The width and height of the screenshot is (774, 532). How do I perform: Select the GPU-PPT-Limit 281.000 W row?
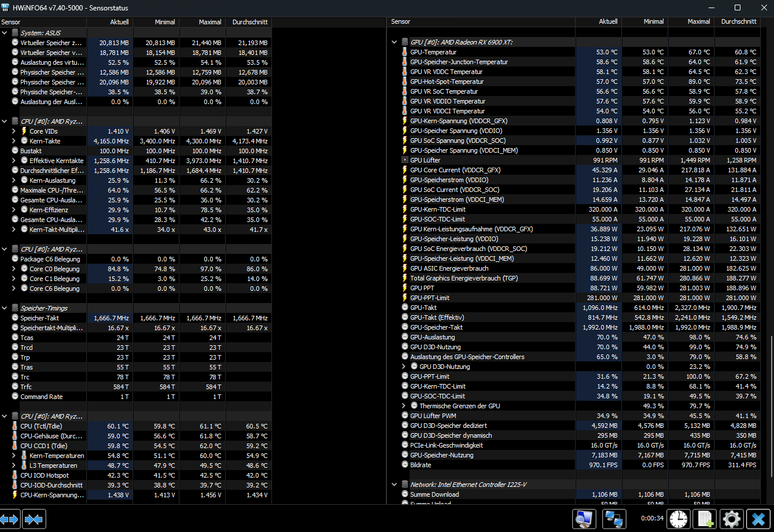point(574,298)
